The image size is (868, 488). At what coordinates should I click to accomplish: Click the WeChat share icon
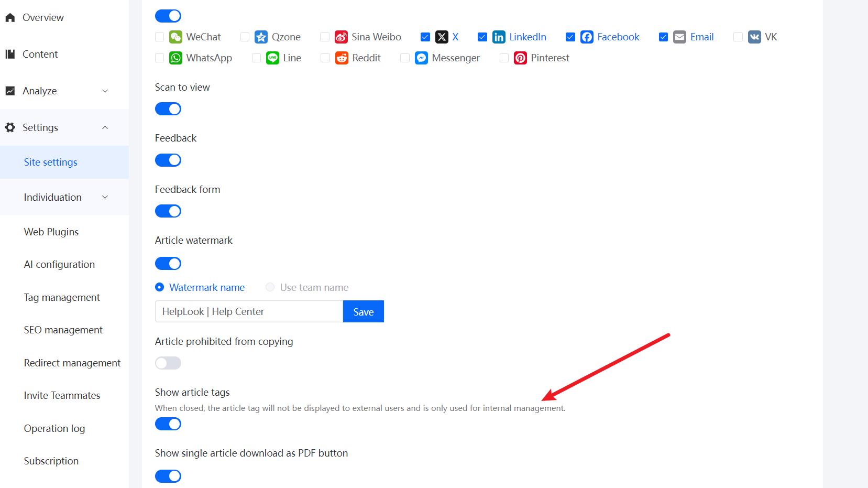coord(175,37)
